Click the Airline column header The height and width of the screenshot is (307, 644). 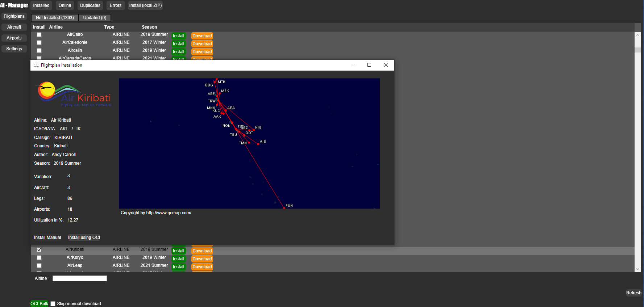coord(56,27)
